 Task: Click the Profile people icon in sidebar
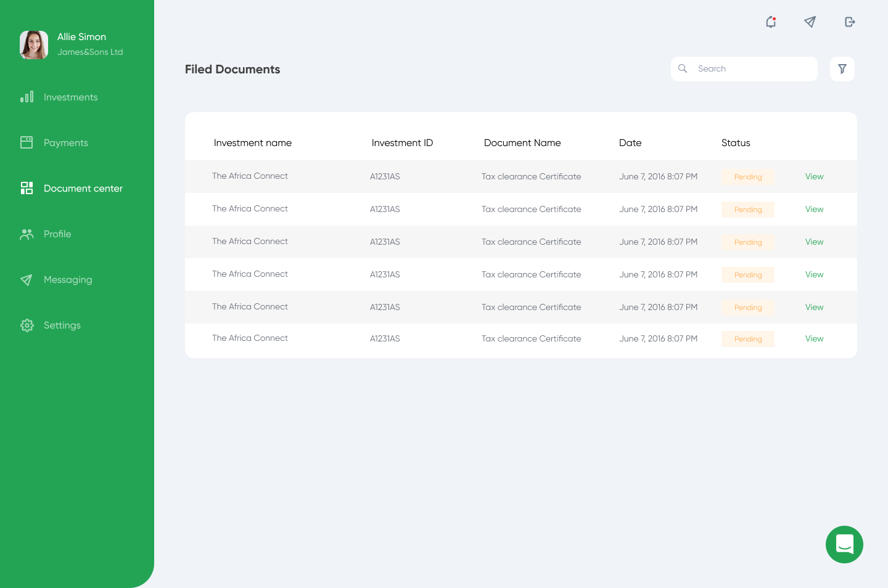point(27,234)
